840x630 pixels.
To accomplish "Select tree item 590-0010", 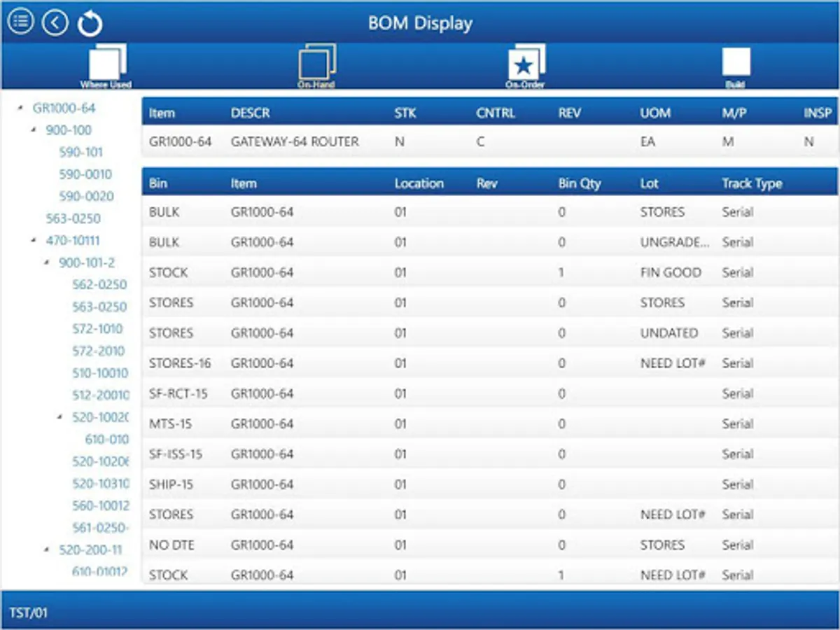I will coord(85,174).
